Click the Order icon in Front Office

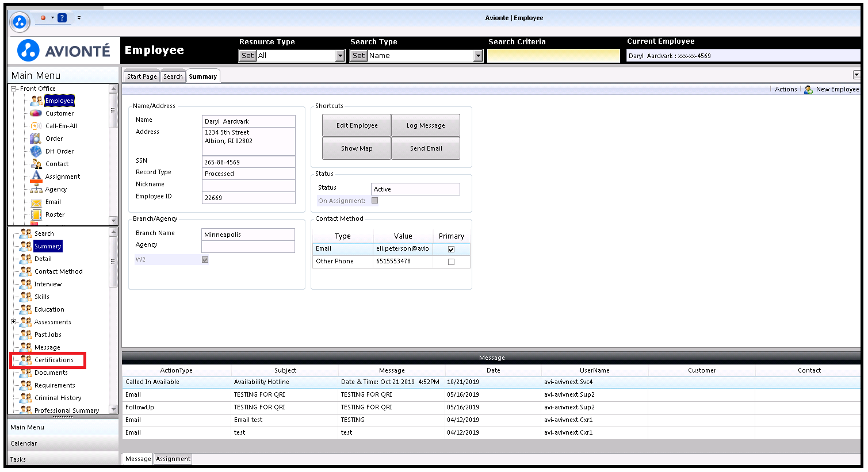[36, 139]
